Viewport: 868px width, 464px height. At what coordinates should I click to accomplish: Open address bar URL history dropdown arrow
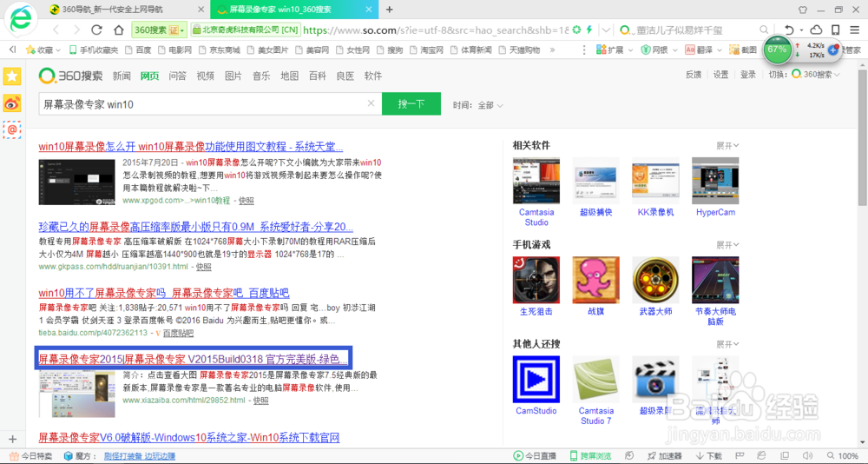(x=607, y=30)
